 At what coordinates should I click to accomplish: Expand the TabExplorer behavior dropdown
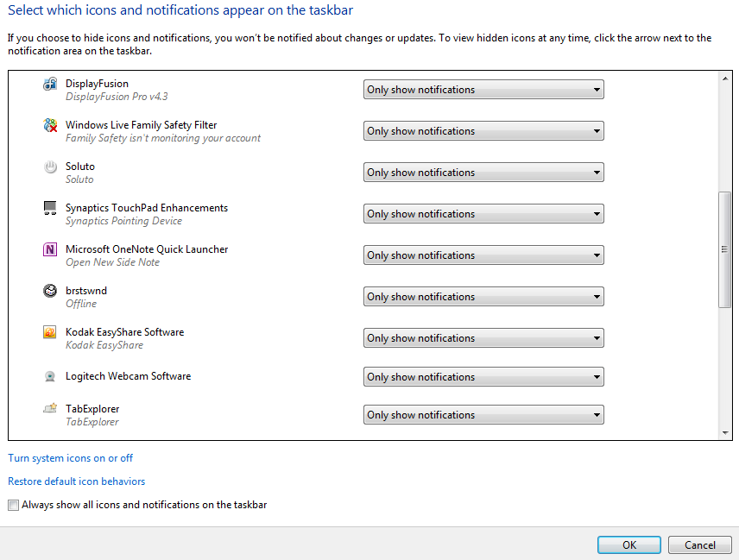[x=483, y=415]
